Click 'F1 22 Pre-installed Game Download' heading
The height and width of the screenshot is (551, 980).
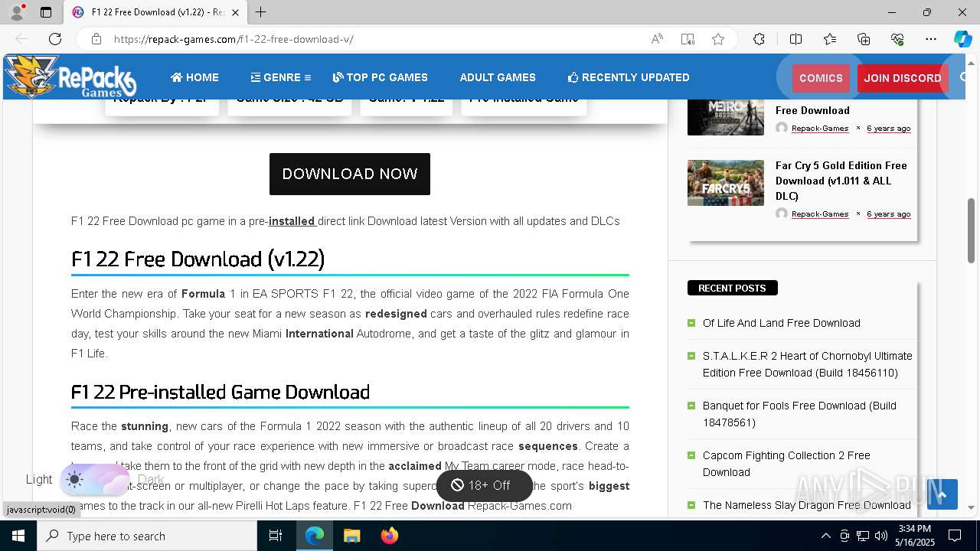pos(220,392)
